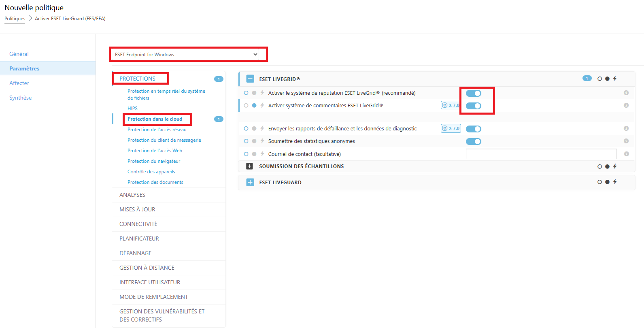Open Protection de l'accès Web

[x=155, y=151]
